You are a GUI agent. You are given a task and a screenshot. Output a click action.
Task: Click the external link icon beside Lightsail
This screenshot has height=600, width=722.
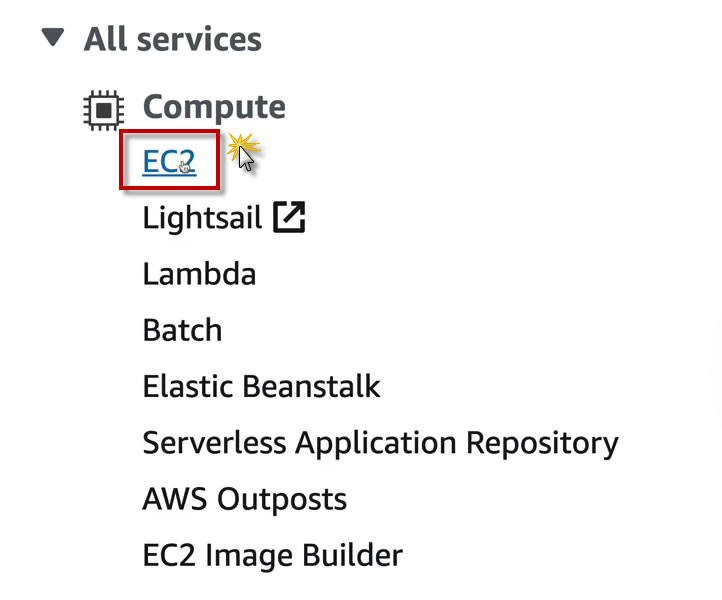[x=289, y=217]
